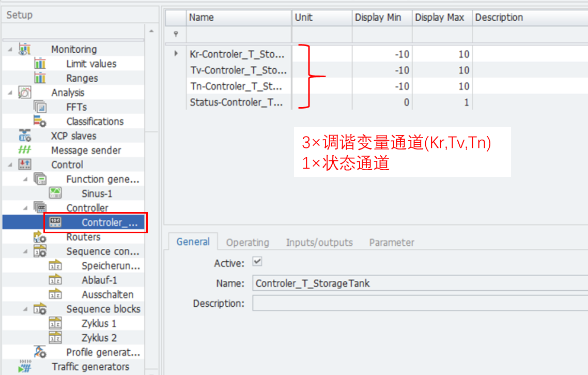Click the Monitoring tree icon
The width and height of the screenshot is (588, 375).
(x=25, y=49)
